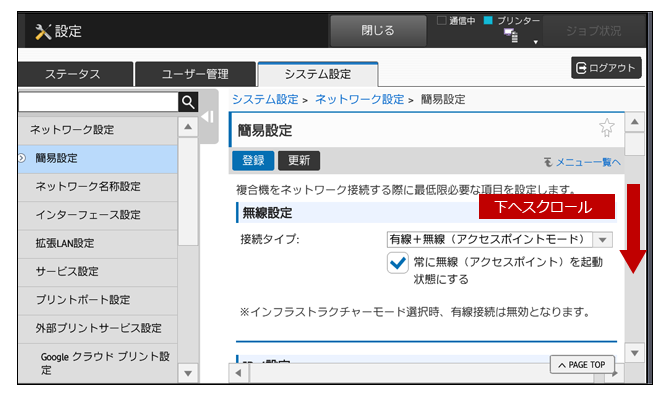Click ネットワーク設定 breadcrumb link

359,100
